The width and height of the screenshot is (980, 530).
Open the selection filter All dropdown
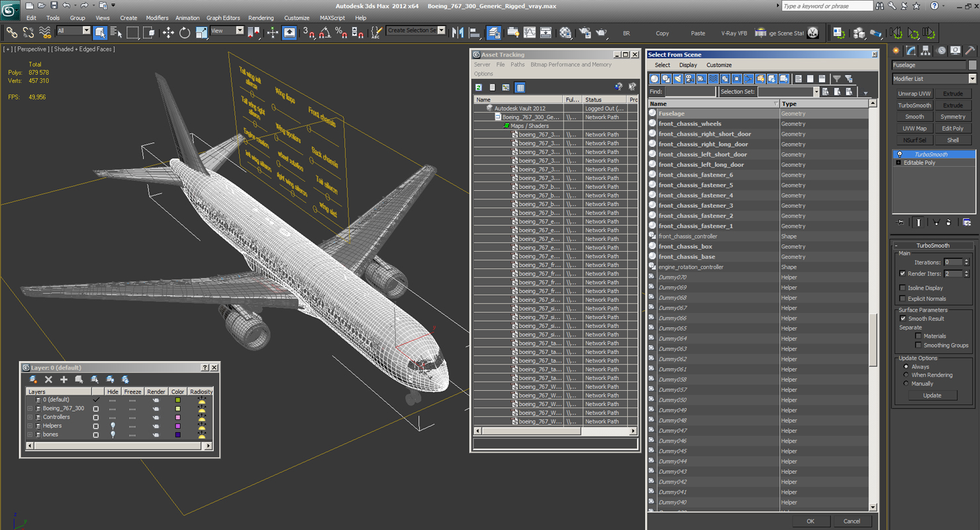(73, 30)
